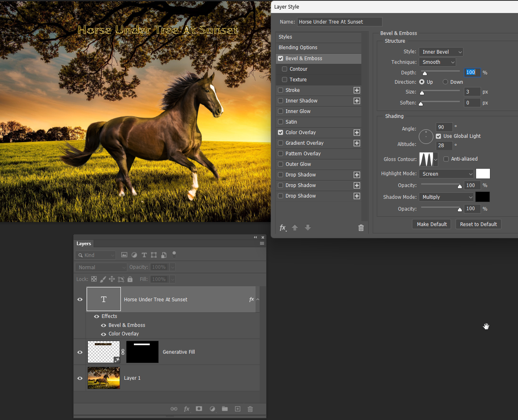
Task: Uncheck Use Global Light
Action: [438, 136]
